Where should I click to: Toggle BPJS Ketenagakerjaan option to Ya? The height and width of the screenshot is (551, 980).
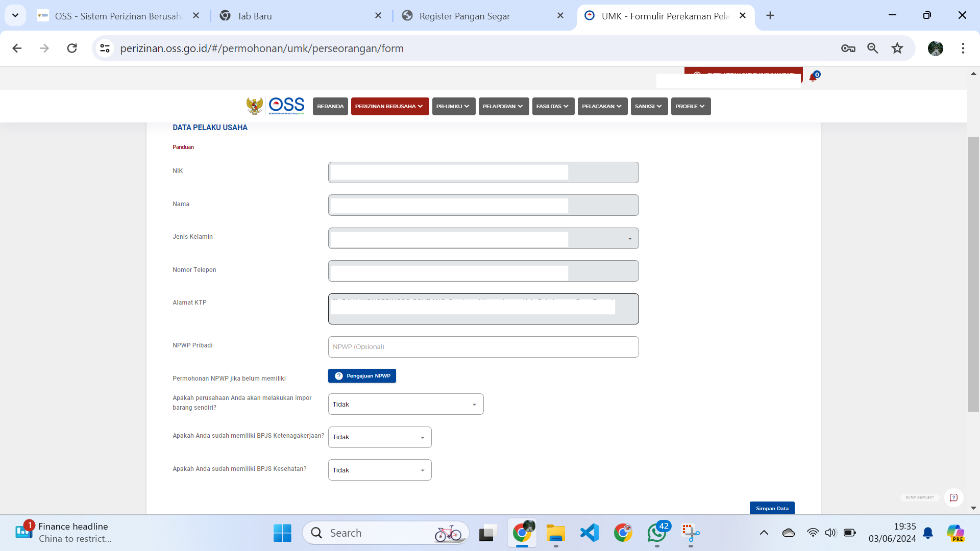pyautogui.click(x=378, y=437)
